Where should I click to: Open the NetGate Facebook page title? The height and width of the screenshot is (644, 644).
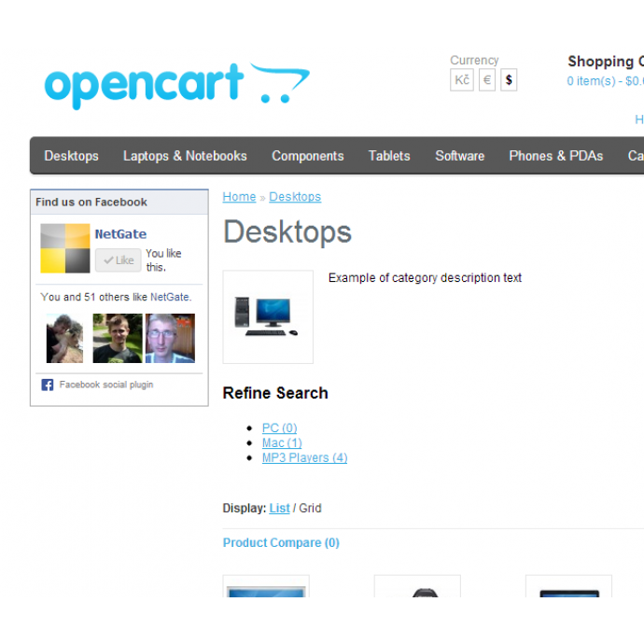pos(120,234)
